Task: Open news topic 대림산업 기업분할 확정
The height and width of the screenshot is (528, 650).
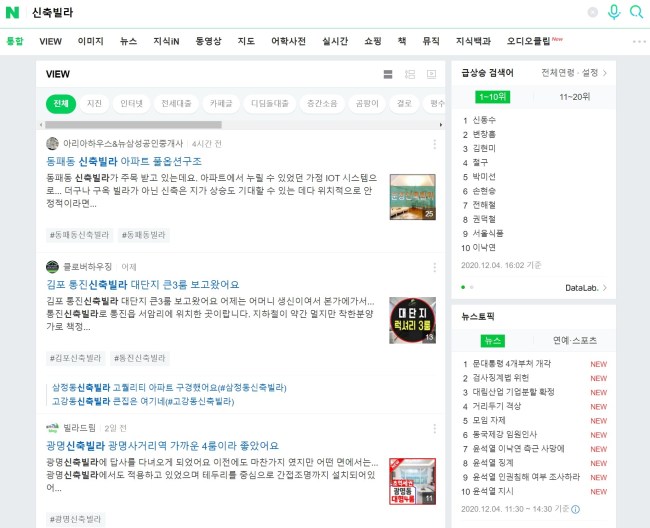Action: coord(514,392)
